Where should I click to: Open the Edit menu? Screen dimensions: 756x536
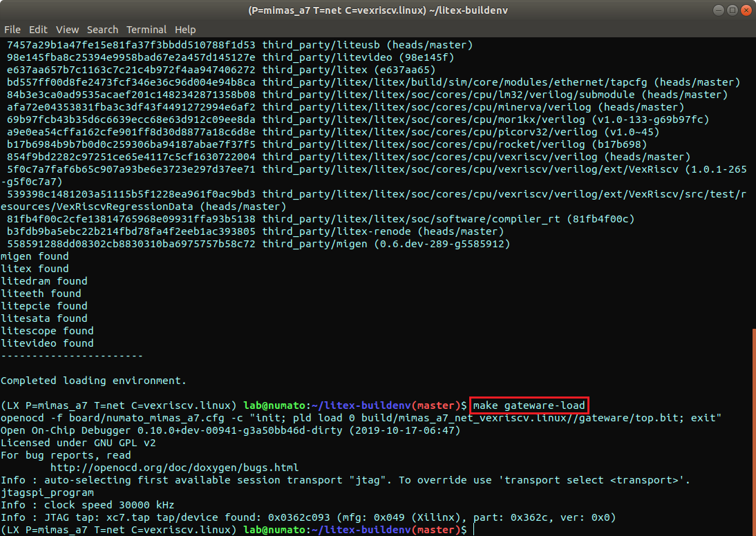[x=38, y=30]
